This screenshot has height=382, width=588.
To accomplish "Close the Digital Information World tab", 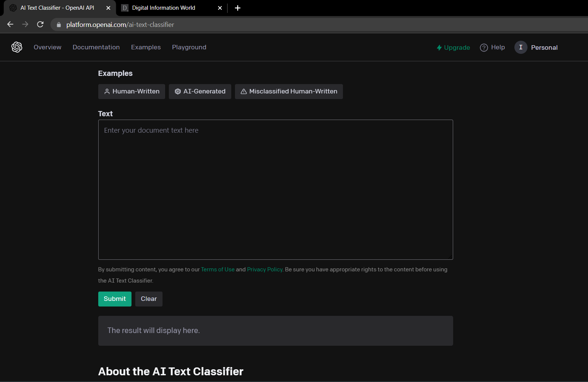I will tap(220, 8).
